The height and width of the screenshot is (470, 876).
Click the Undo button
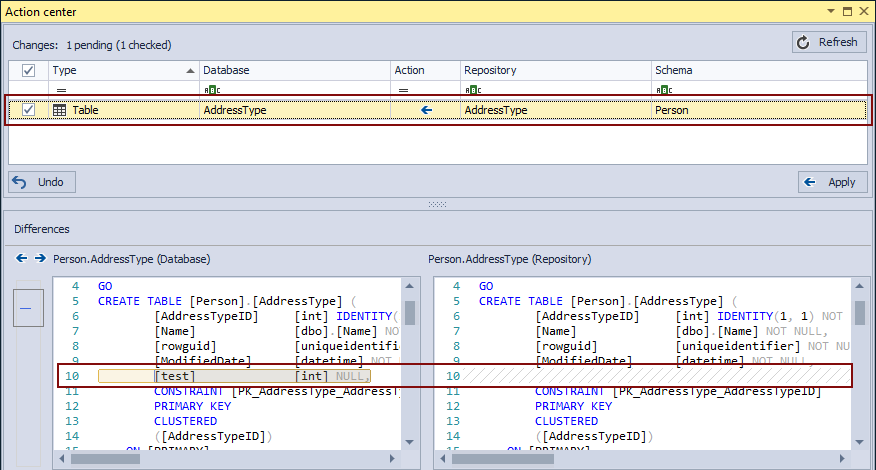(42, 182)
